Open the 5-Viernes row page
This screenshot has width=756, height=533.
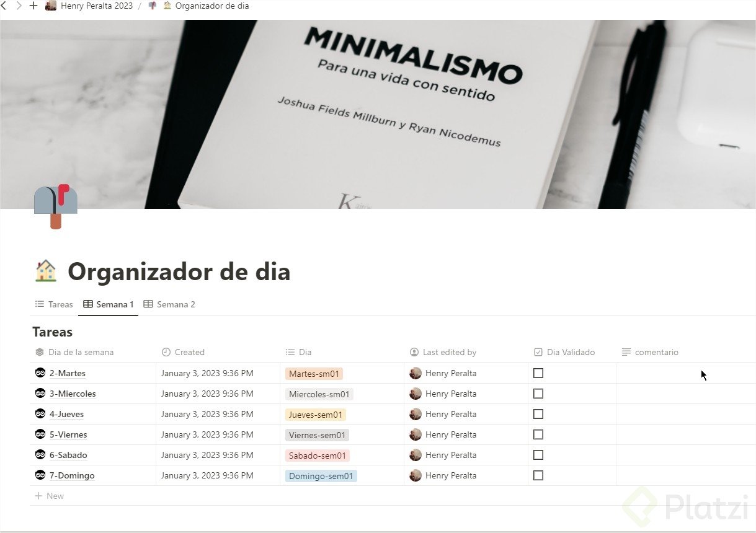(68, 434)
